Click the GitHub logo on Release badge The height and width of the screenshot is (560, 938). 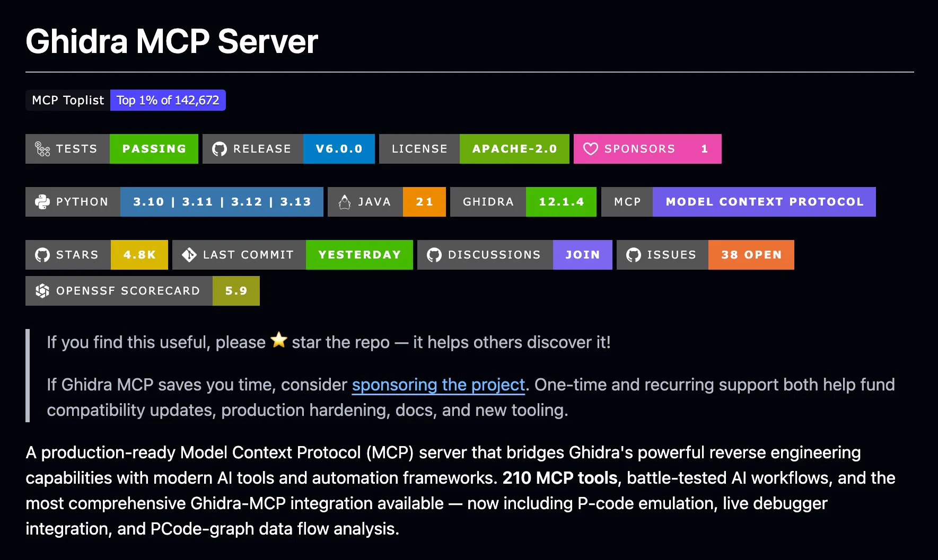click(220, 149)
